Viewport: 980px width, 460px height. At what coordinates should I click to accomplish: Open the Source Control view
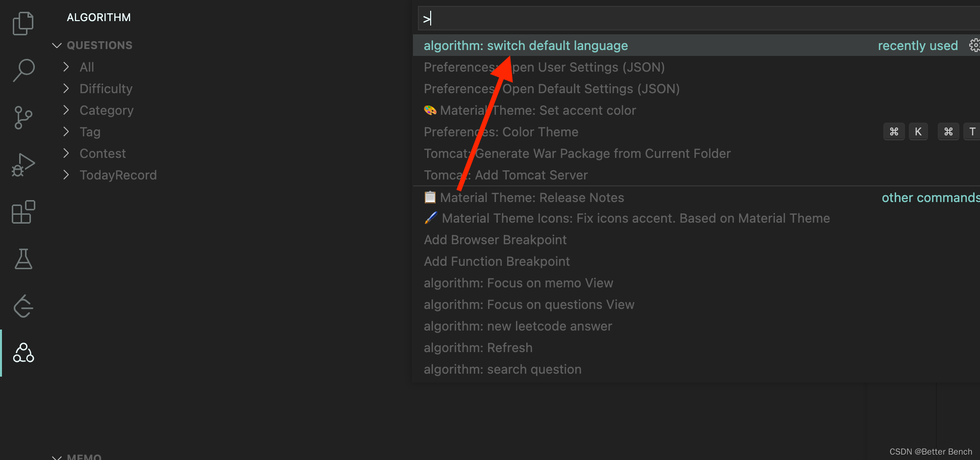[x=23, y=118]
